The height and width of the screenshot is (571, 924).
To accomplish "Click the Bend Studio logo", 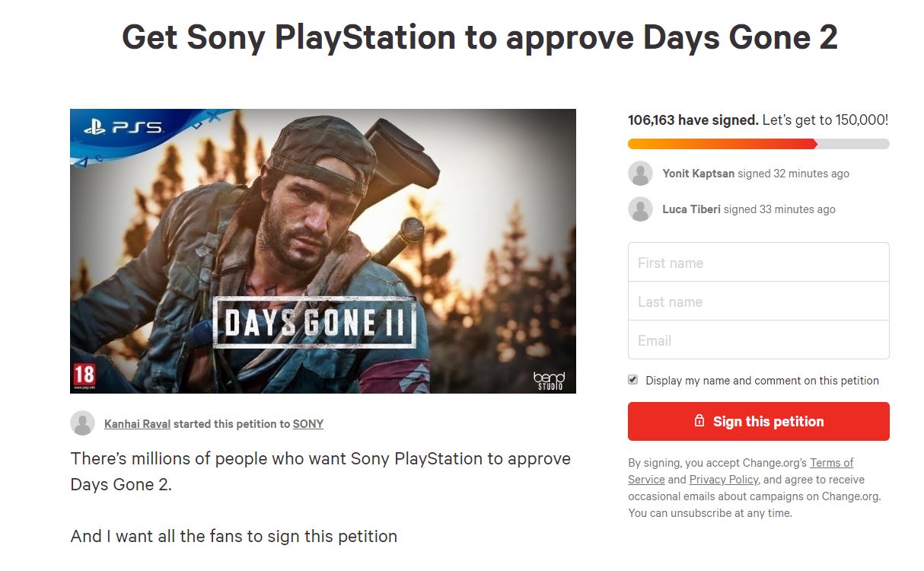I will coord(549,380).
